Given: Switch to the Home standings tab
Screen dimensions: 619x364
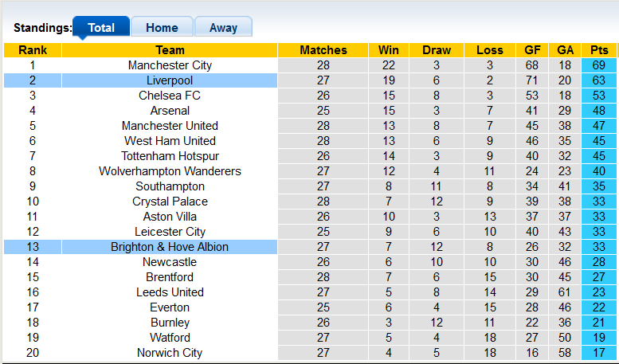Looking at the screenshot, I should (x=162, y=28).
